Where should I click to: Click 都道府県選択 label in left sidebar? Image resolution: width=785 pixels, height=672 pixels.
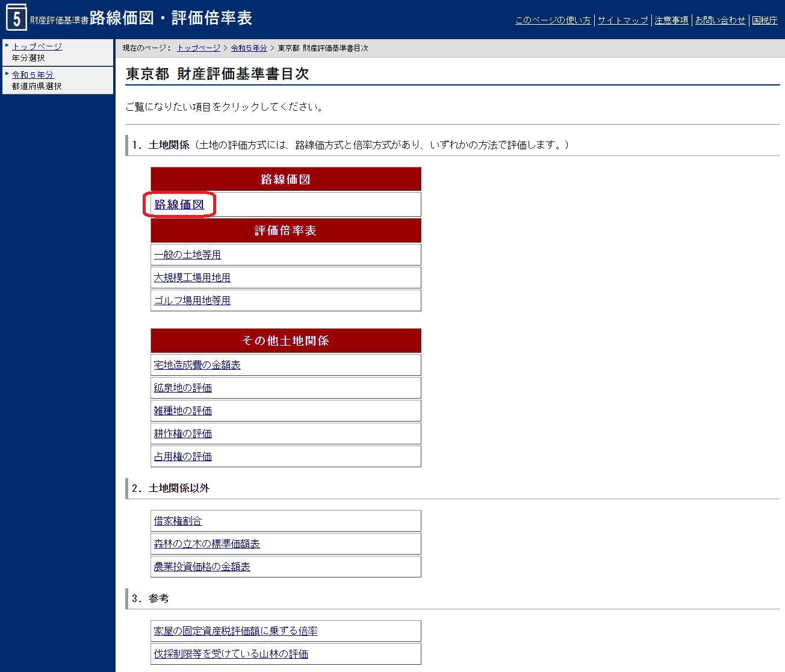click(x=37, y=86)
